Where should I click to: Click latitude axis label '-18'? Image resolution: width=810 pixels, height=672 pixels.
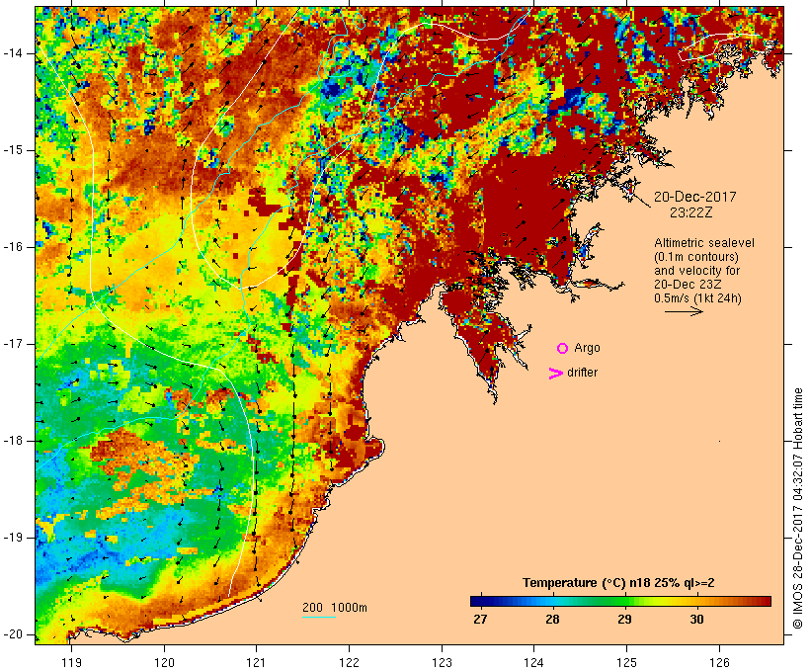click(x=12, y=441)
